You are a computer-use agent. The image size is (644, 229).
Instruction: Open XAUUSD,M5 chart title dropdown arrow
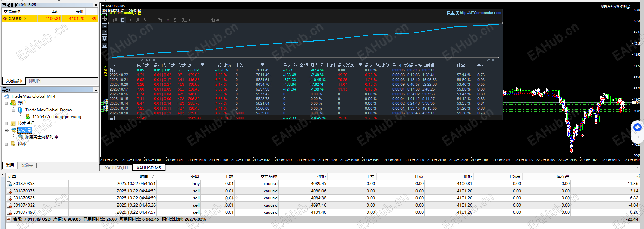tap(103, 6)
